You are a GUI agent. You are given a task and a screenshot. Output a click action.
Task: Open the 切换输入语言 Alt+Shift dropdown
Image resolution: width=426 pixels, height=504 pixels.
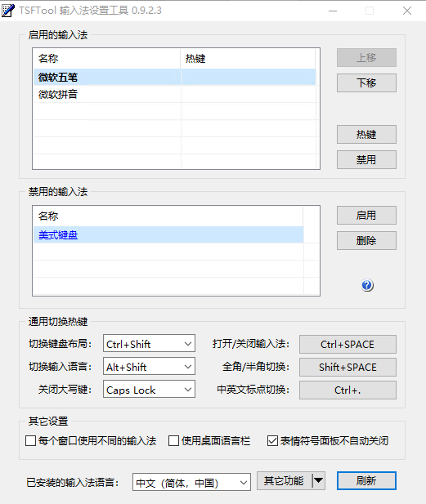pos(149,367)
